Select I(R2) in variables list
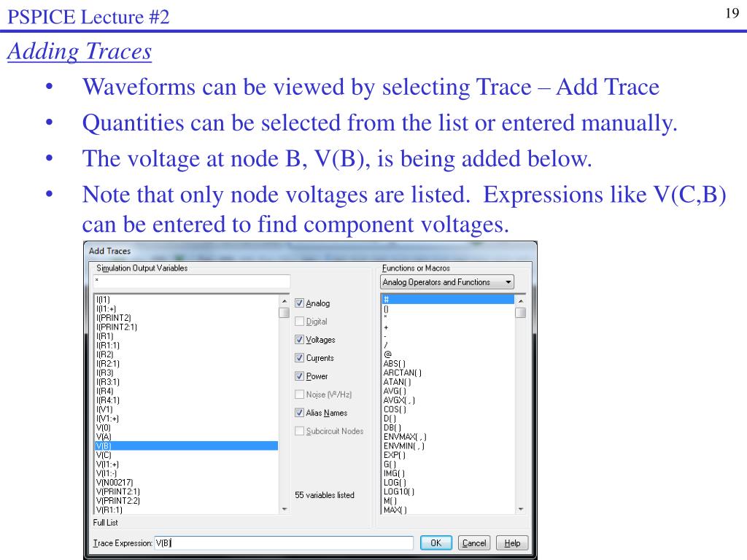 coord(105,354)
